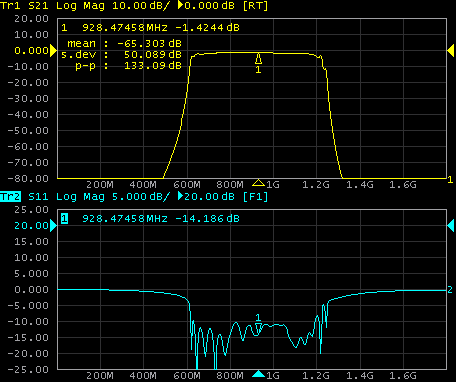This screenshot has width=456, height=382.
Task: Click the S21 measurement parameter label
Action: tap(39, 5)
